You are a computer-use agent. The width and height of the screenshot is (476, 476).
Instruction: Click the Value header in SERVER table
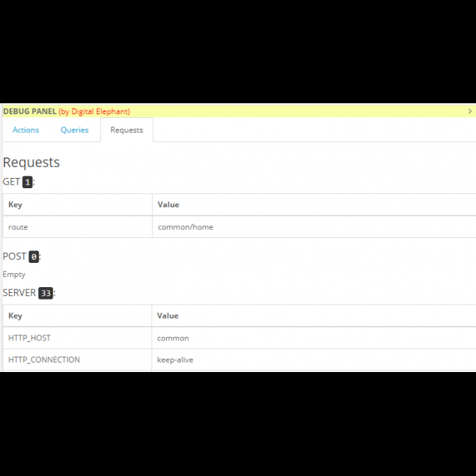pyautogui.click(x=168, y=316)
